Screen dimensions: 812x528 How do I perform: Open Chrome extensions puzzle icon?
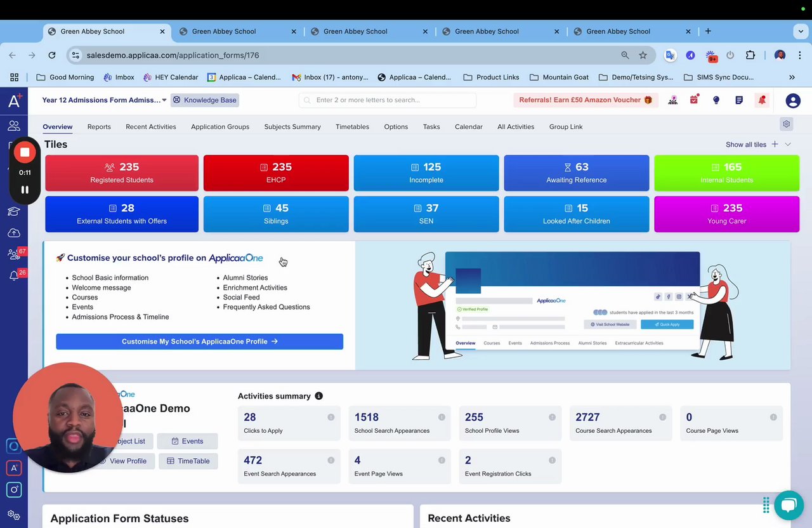click(x=750, y=55)
